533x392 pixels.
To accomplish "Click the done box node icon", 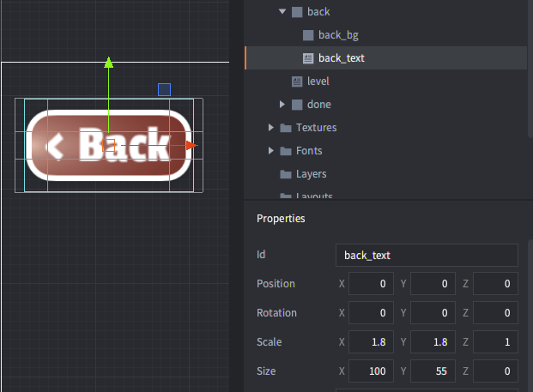I will click(x=297, y=105).
